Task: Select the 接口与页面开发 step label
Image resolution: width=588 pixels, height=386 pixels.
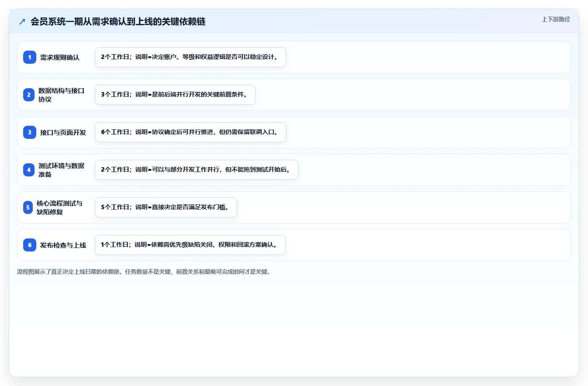Action: coord(63,132)
